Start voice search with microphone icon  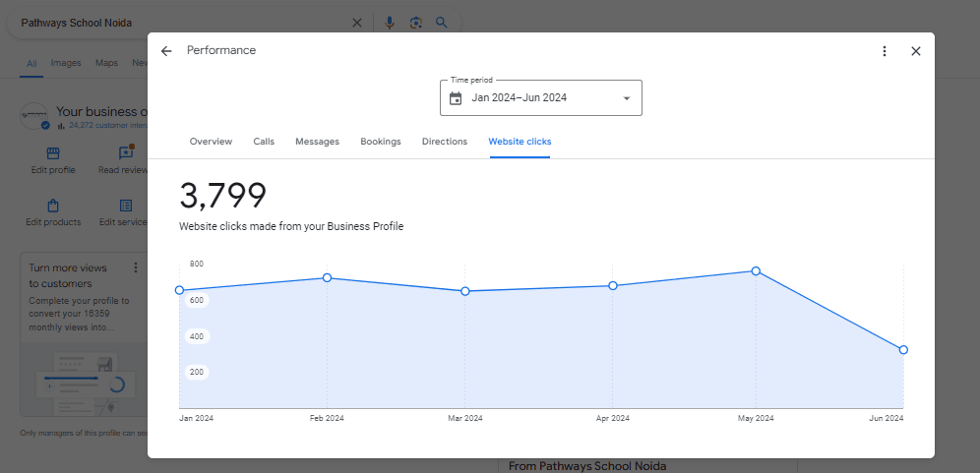coord(390,23)
